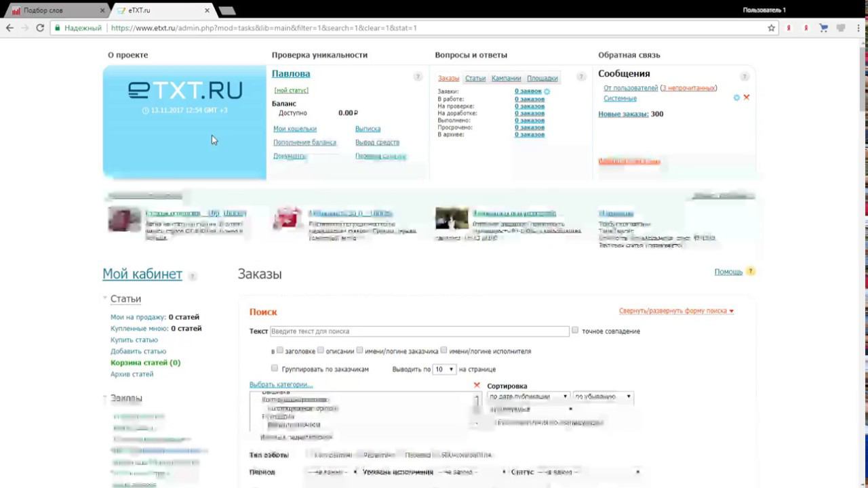Viewport: 868px width, 488px height.
Task: Open a new browser tab
Action: tap(227, 11)
